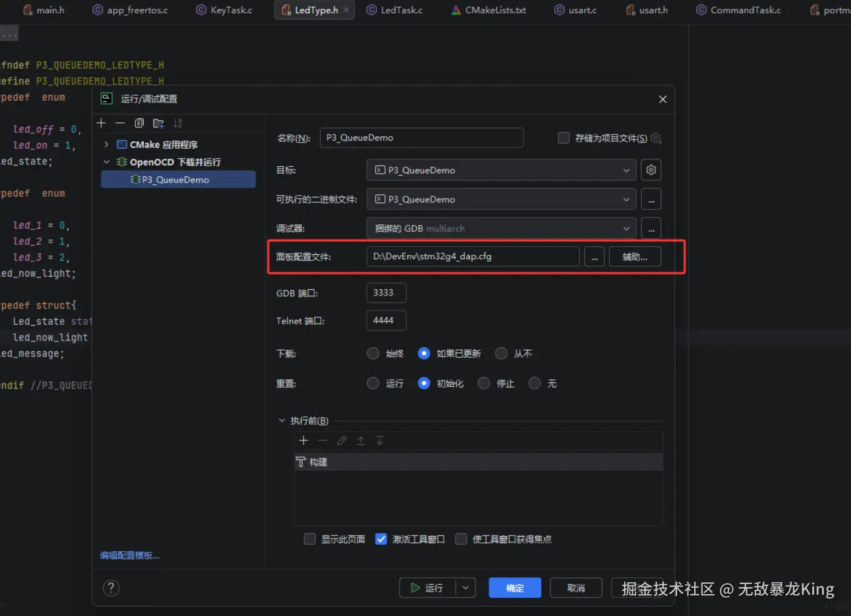This screenshot has height=616, width=851.
Task: Switch to KeyTask.c editor tab
Action: [x=224, y=10]
